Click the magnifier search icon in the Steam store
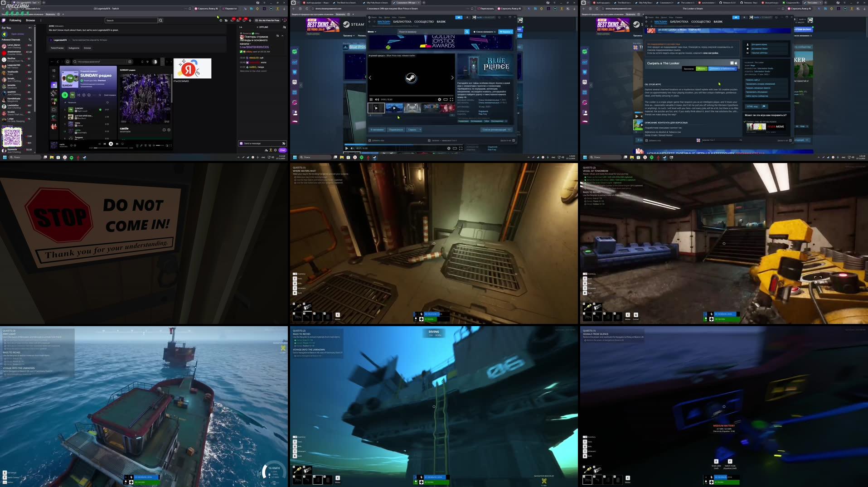Image resolution: width=868 pixels, height=487 pixels. [467, 32]
